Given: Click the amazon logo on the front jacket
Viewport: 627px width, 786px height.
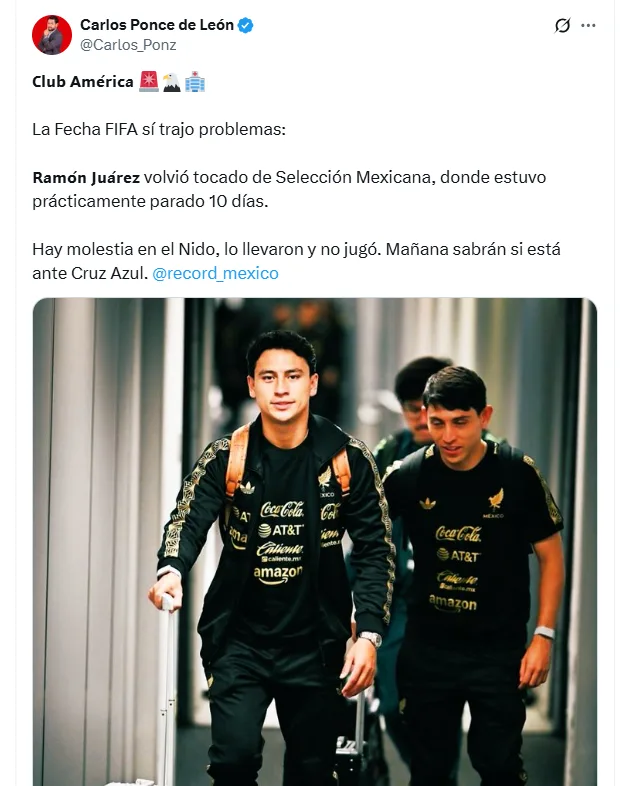Looking at the screenshot, I should pyautogui.click(x=278, y=574).
